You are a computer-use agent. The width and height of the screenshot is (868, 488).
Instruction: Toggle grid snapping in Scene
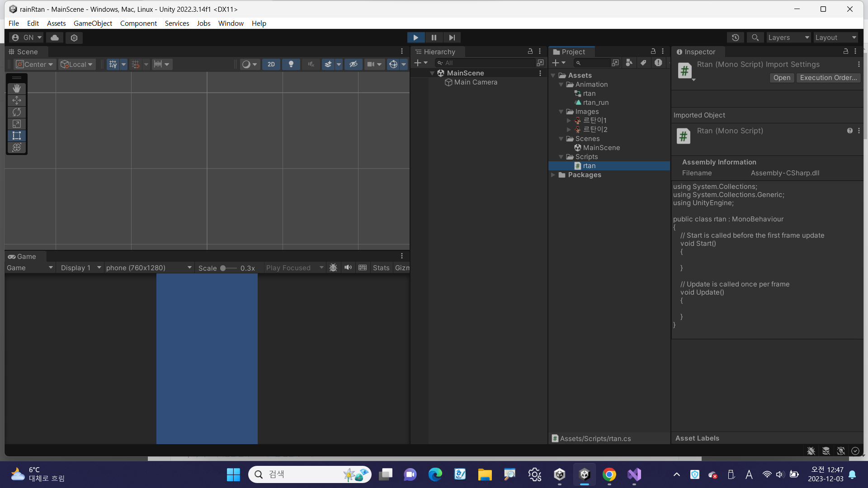point(136,64)
